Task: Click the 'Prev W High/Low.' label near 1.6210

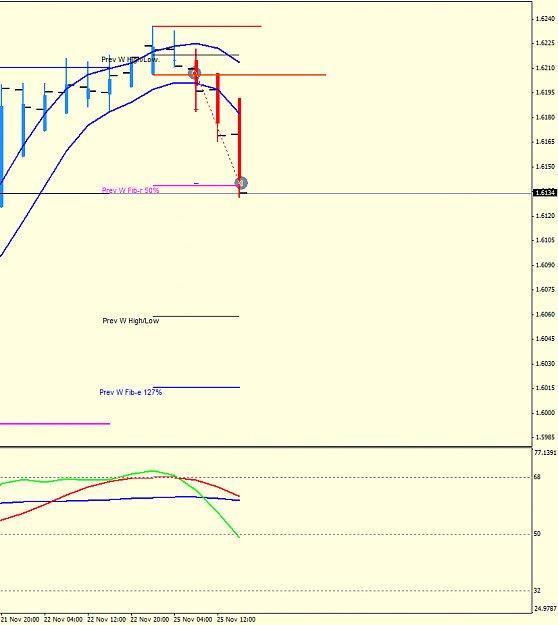Action: [x=131, y=59]
